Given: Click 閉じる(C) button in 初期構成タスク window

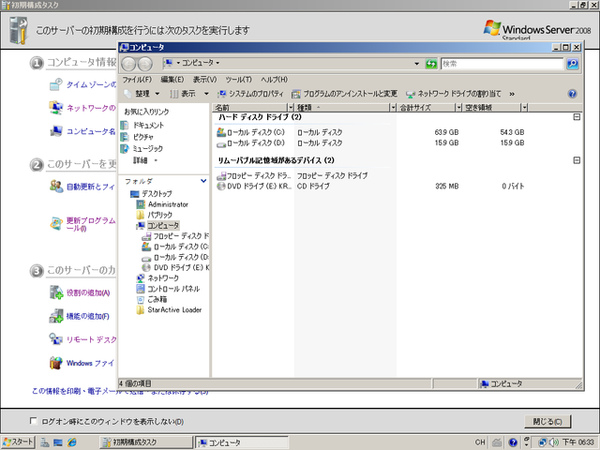Looking at the screenshot, I should pyautogui.click(x=548, y=422).
